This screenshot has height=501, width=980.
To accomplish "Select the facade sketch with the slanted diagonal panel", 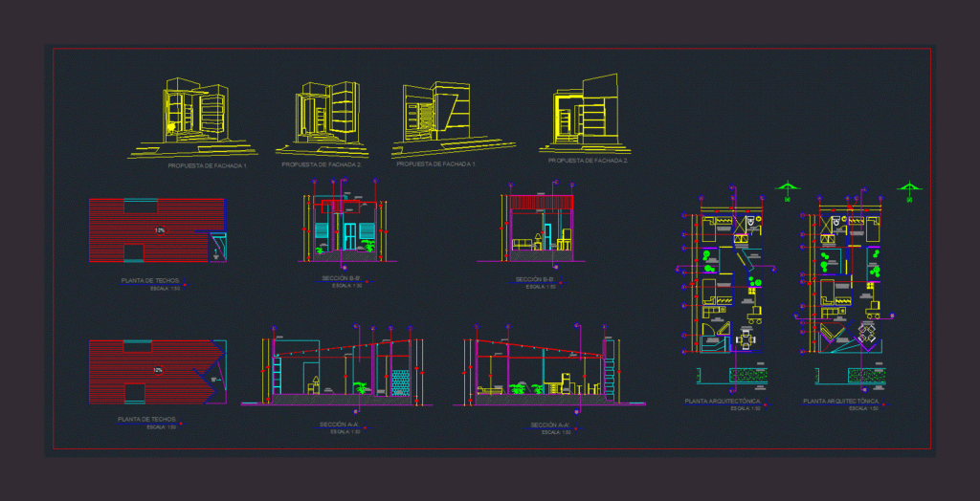I will click(454, 120).
